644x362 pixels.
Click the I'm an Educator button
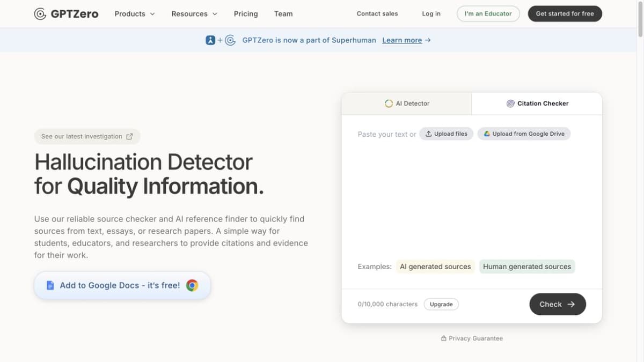[488, 14]
